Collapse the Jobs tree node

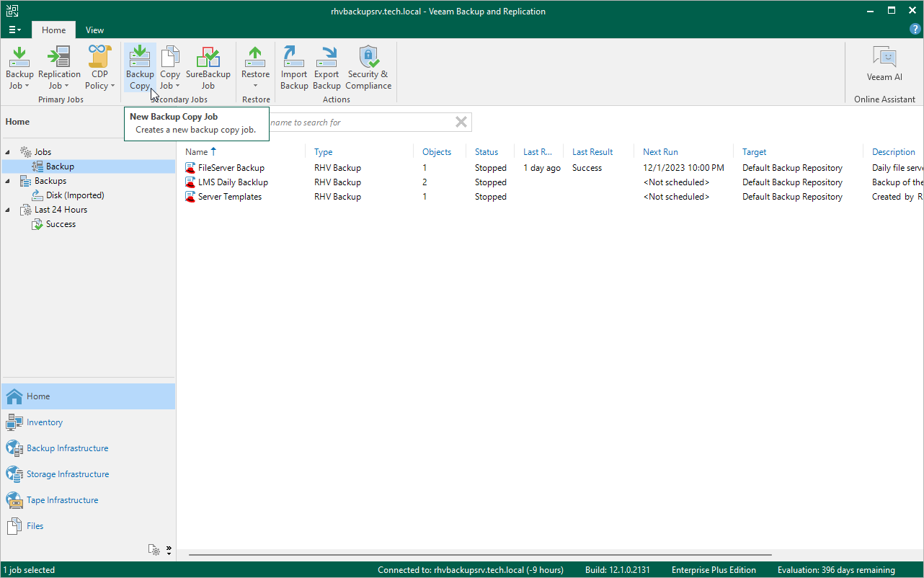9,152
